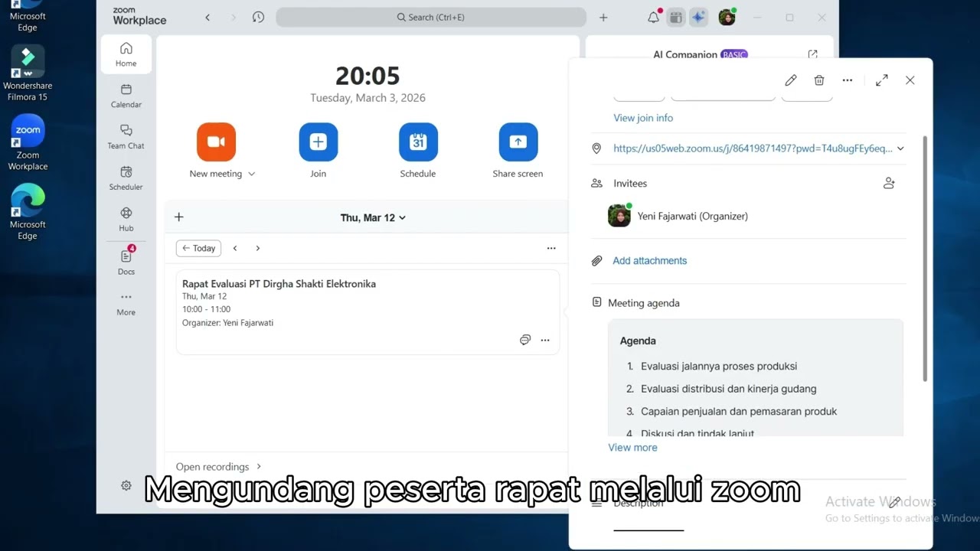Open Team Chat from the sidebar
The image size is (980, 551).
pos(126,137)
